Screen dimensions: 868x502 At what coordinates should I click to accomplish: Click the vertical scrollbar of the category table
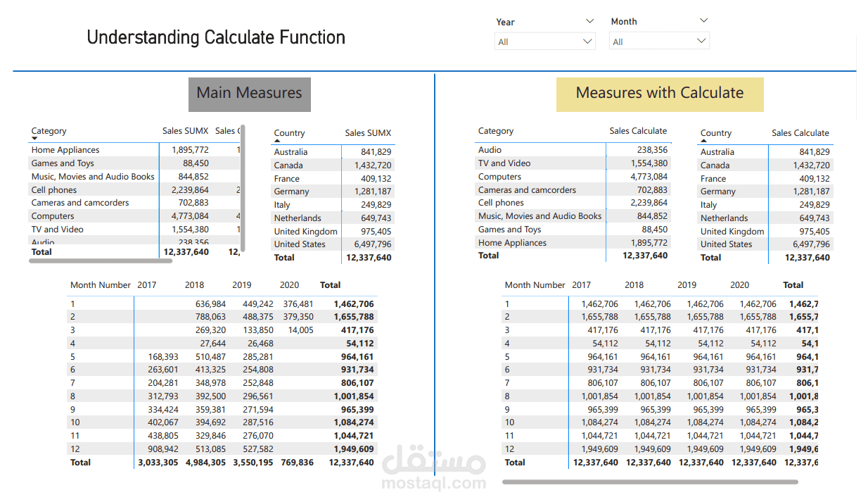coord(243,188)
